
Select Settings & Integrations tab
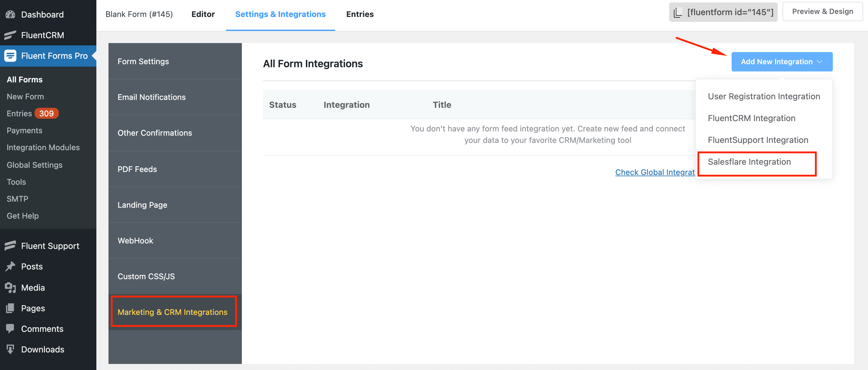(280, 14)
